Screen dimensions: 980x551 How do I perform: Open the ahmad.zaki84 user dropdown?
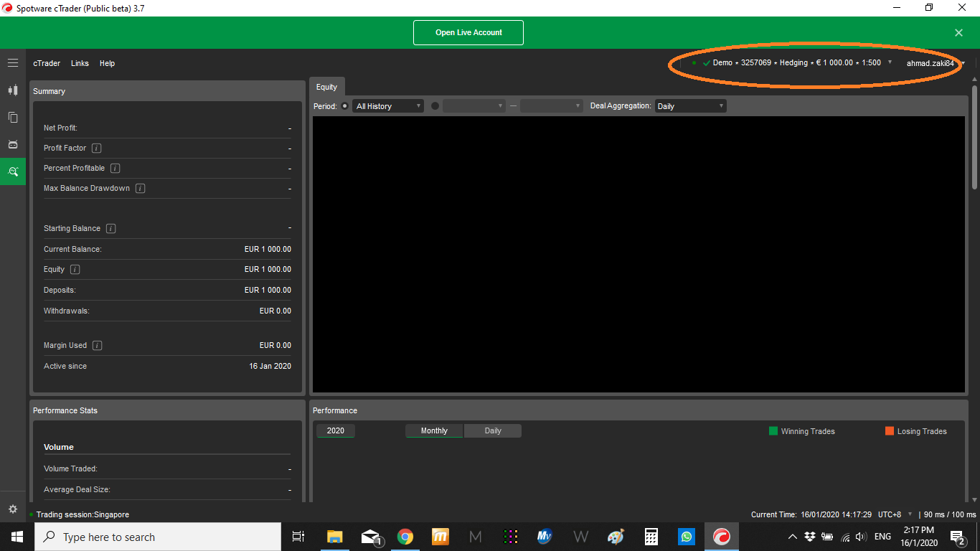(936, 63)
